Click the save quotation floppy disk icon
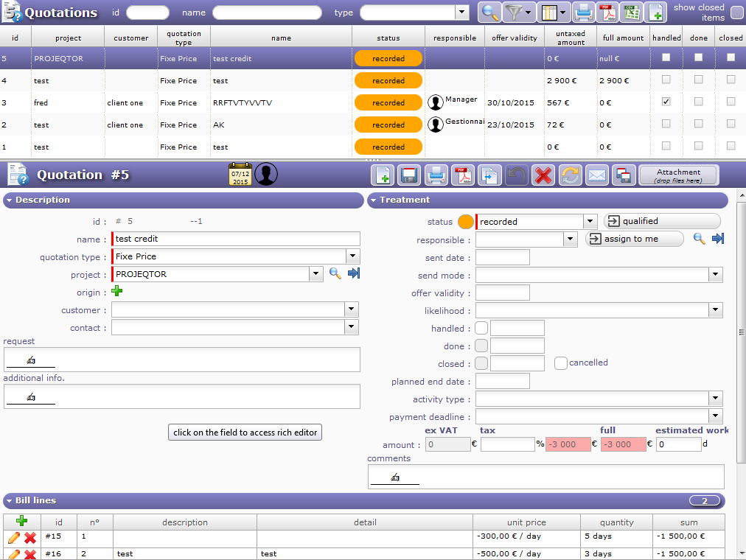Viewport: 746px width, 560px height. point(409,175)
